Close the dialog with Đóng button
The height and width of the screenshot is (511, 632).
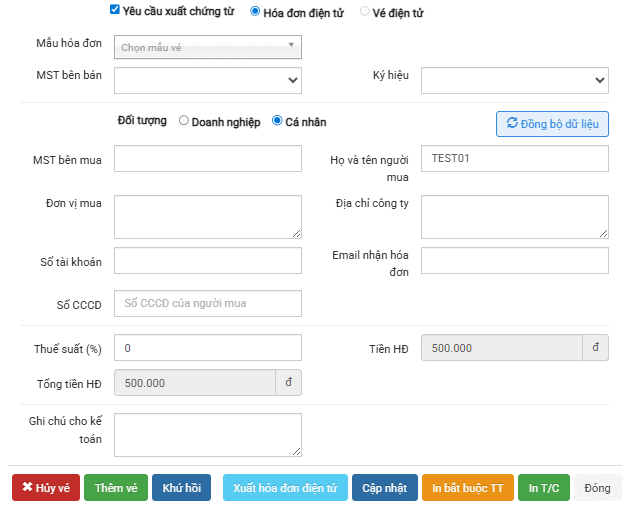(x=598, y=488)
